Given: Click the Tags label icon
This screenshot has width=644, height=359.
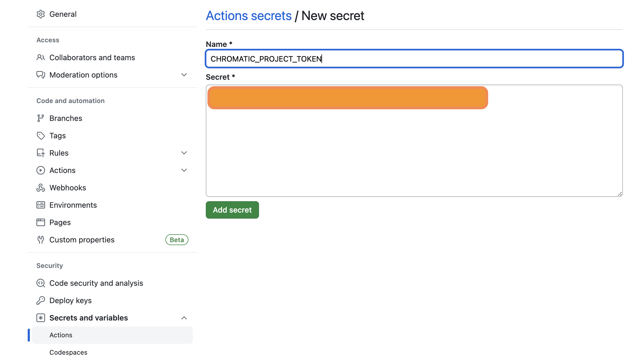Looking at the screenshot, I should pyautogui.click(x=41, y=136).
